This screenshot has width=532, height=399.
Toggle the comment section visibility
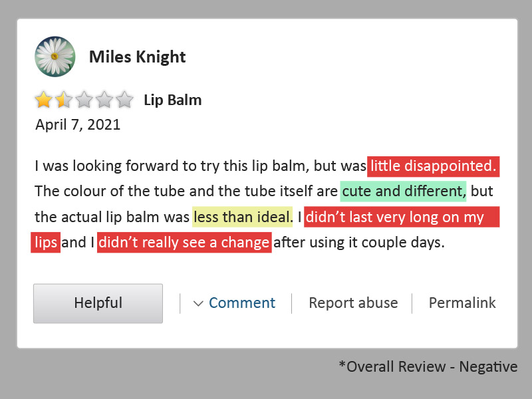coord(242,303)
